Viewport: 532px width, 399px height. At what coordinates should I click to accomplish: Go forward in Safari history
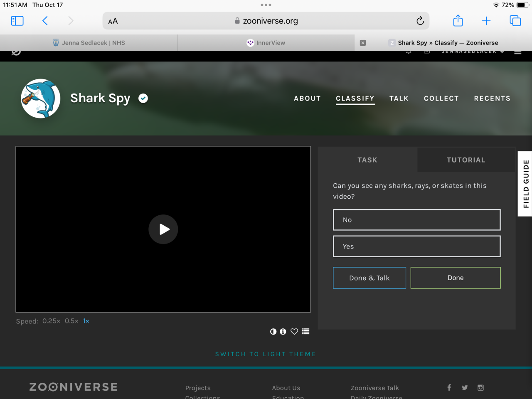pos(71,21)
